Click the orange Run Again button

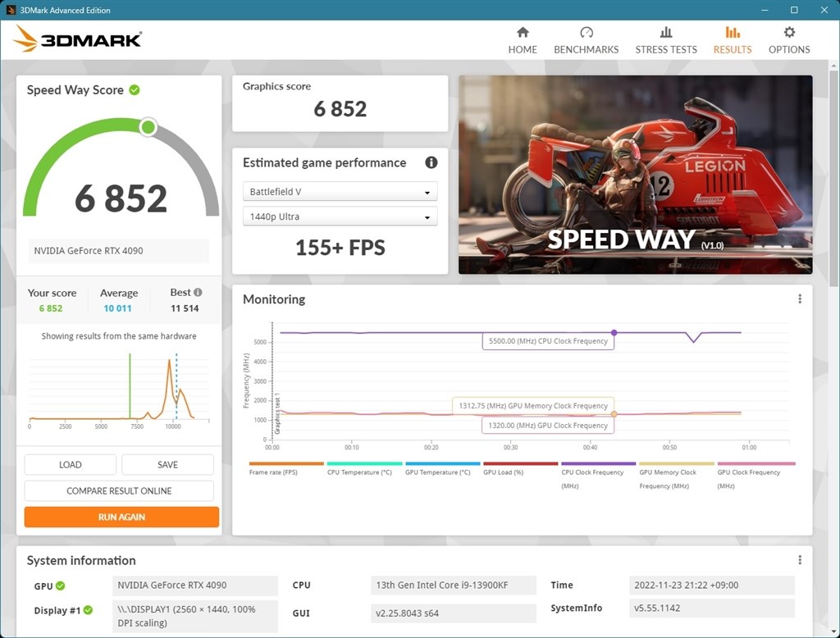pos(121,517)
